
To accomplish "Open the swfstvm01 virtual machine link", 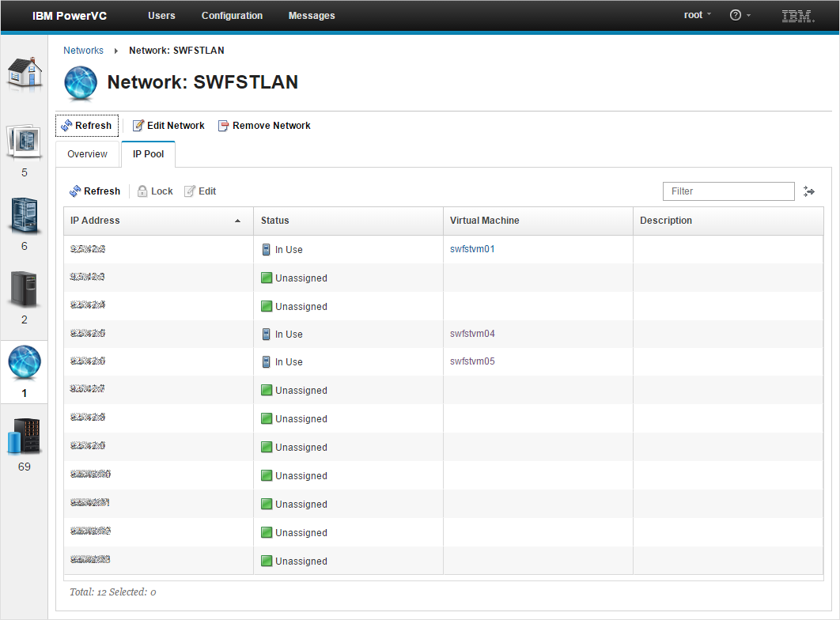I will coord(472,249).
